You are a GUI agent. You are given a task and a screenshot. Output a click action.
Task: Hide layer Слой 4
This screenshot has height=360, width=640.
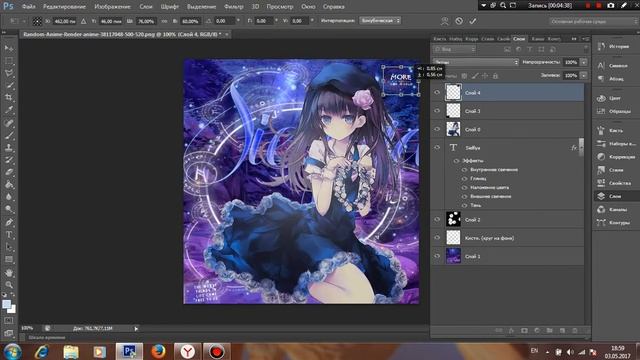pos(437,93)
